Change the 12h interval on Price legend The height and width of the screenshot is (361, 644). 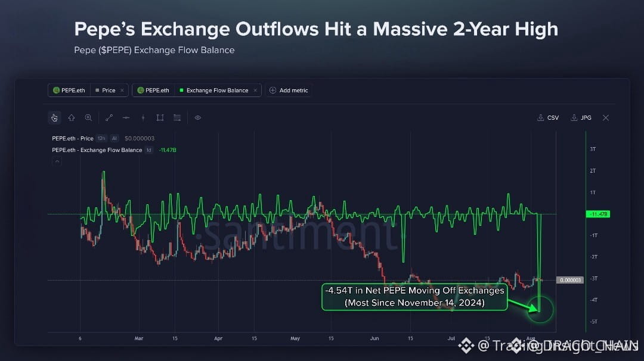pos(101,138)
